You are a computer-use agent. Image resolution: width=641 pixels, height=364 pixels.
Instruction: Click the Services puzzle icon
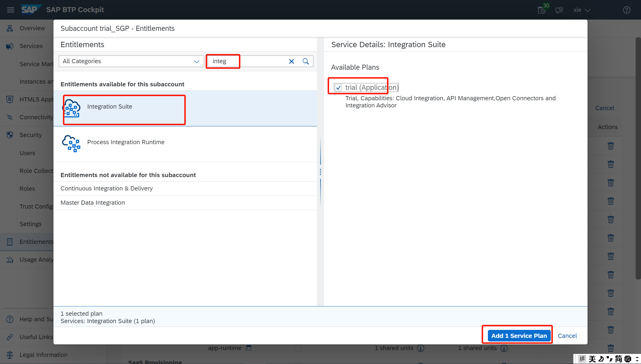10,46
